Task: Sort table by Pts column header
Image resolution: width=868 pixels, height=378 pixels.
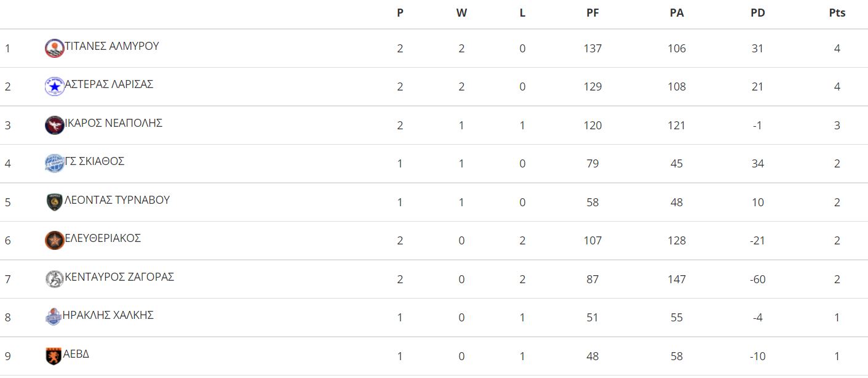Action: [837, 13]
